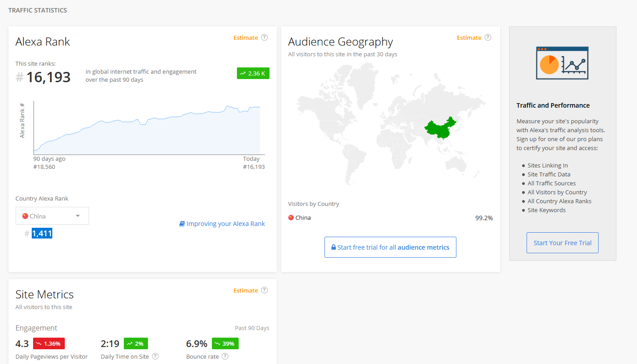Click the 2:19 daily time on site value
637x364 pixels.
tap(110, 343)
